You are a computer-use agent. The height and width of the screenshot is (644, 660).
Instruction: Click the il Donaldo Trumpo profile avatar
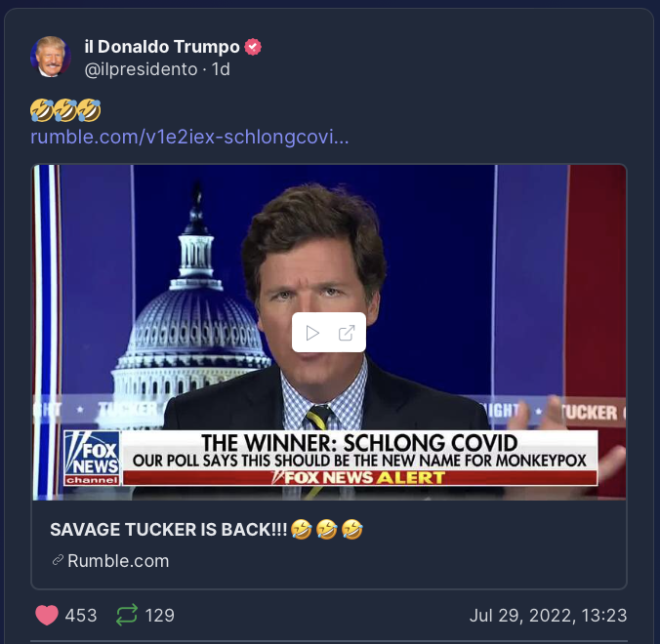pyautogui.click(x=51, y=57)
